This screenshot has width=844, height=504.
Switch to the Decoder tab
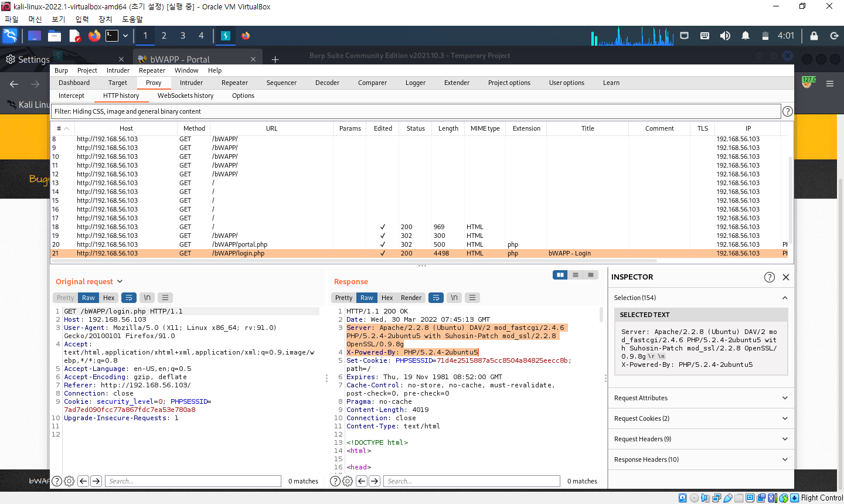(327, 83)
